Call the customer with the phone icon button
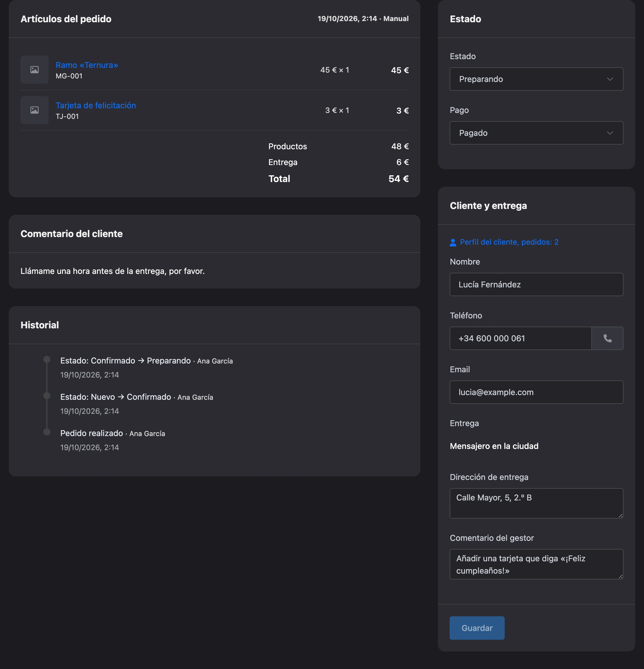The height and width of the screenshot is (669, 644). tap(607, 338)
